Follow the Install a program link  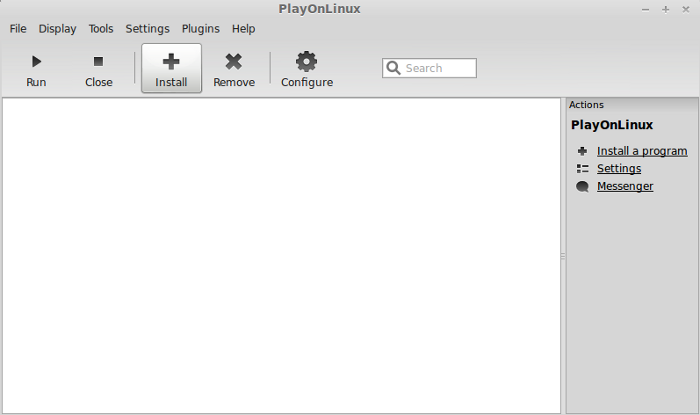[642, 151]
